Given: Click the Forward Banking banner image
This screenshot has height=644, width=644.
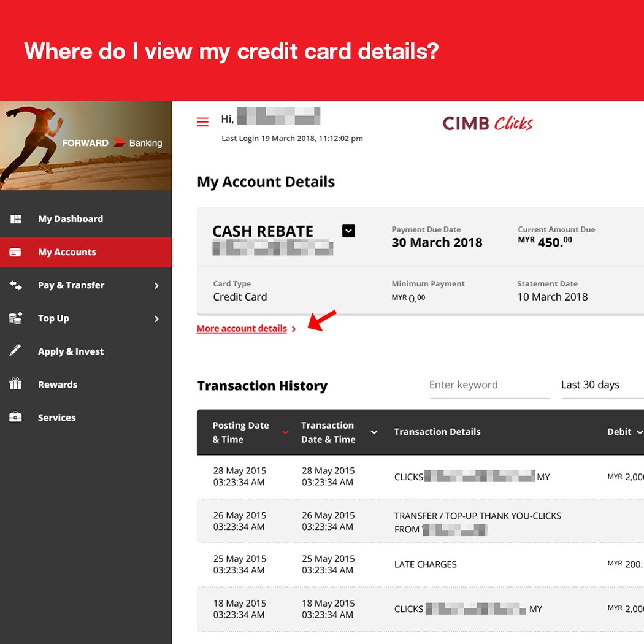Looking at the screenshot, I should (x=86, y=145).
